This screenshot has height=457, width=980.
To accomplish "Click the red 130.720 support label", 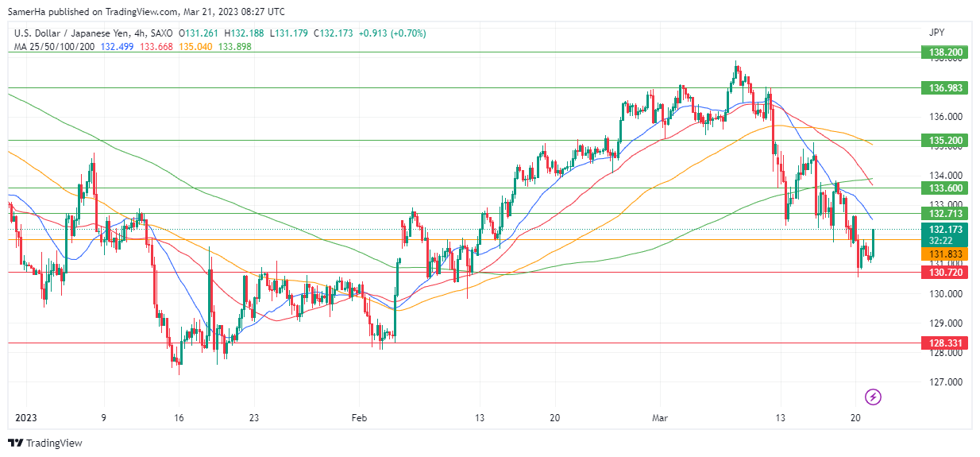I will [x=946, y=273].
